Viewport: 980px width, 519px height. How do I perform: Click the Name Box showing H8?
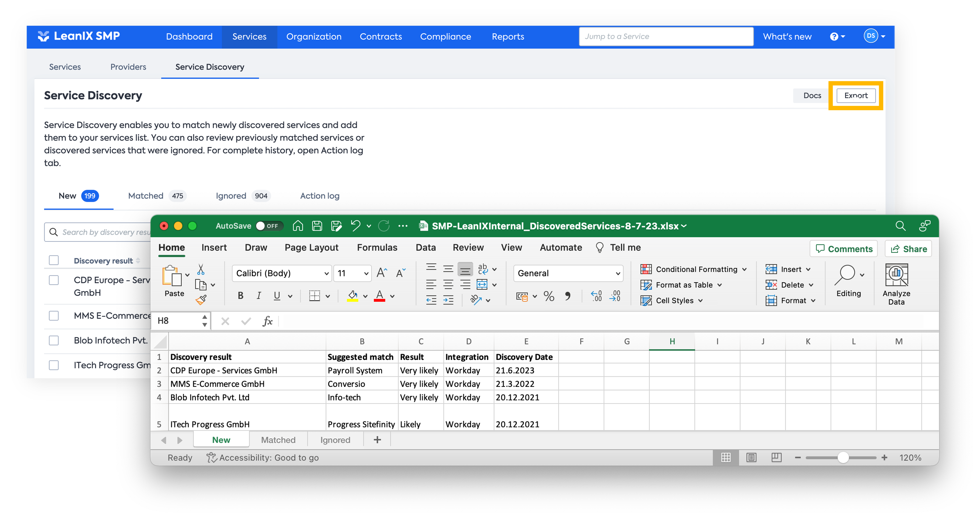point(180,321)
